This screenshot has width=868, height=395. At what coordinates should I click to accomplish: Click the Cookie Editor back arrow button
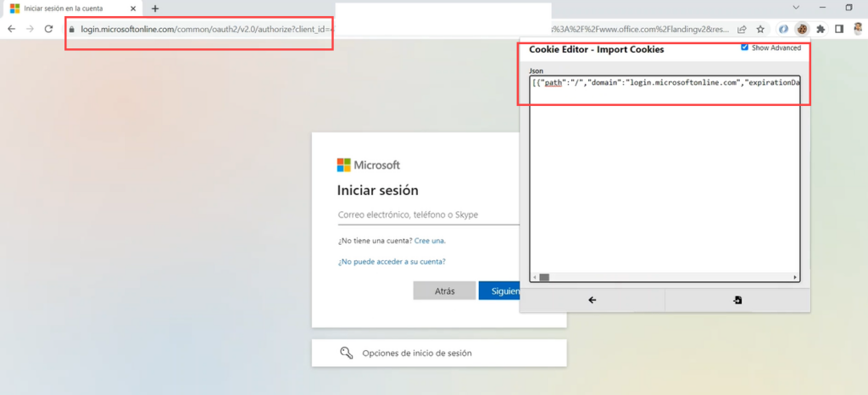click(x=593, y=300)
